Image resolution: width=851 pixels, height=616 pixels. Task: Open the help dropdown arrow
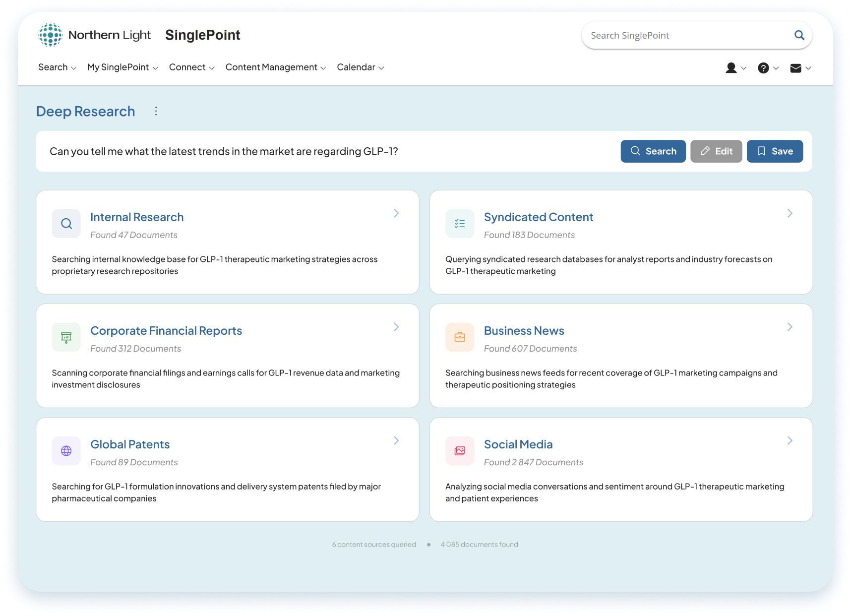(x=776, y=68)
